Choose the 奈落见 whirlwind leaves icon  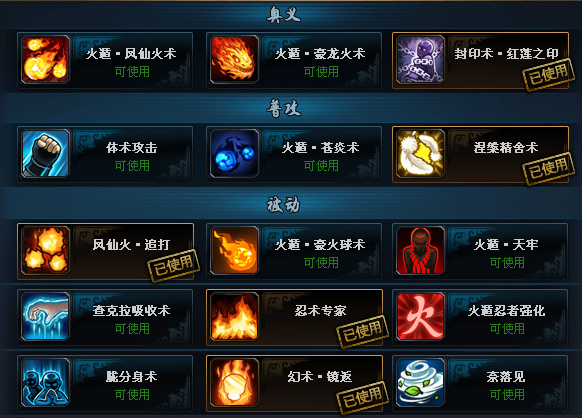click(x=420, y=382)
